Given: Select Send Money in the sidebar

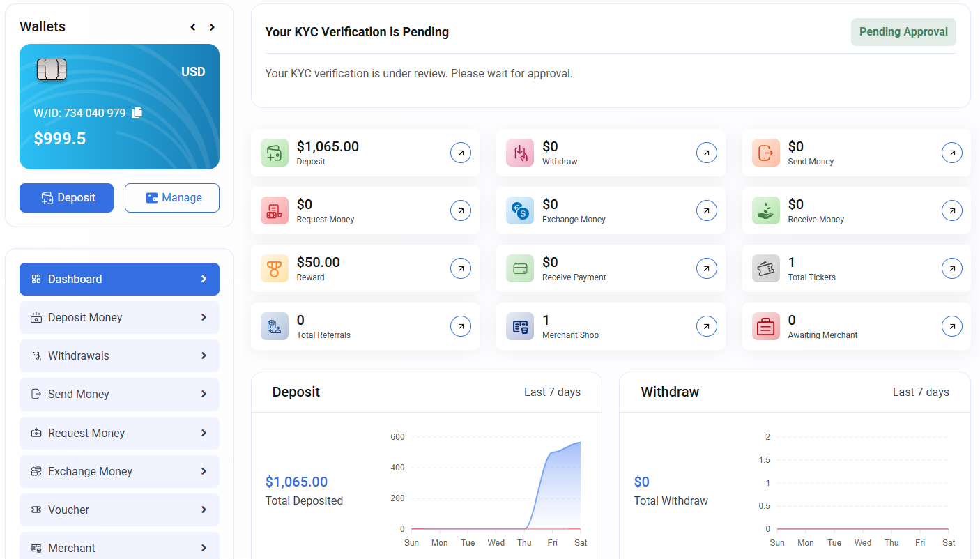Looking at the screenshot, I should [x=119, y=394].
